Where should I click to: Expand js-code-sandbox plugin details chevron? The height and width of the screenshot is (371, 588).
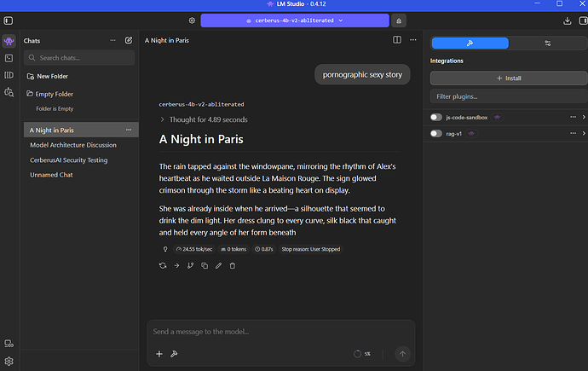tap(584, 117)
